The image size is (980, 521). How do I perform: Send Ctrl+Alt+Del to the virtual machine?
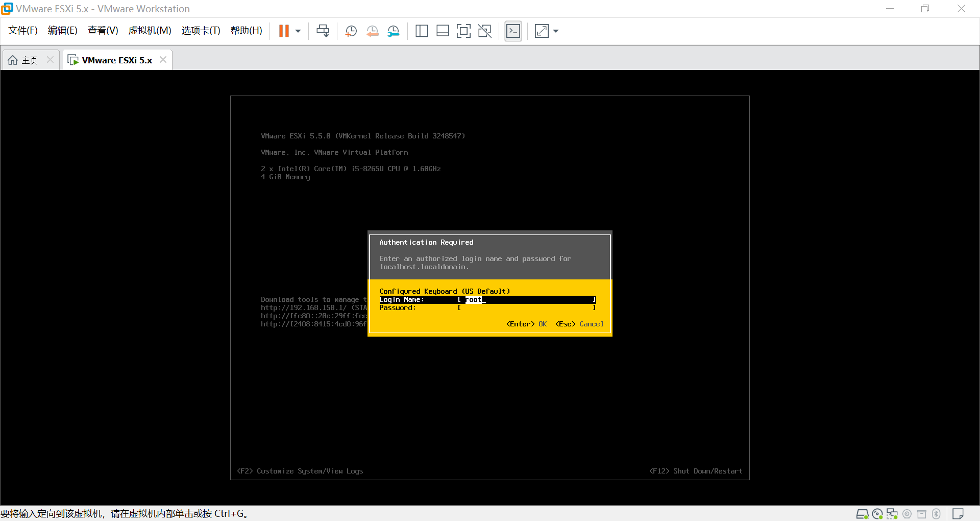[323, 31]
